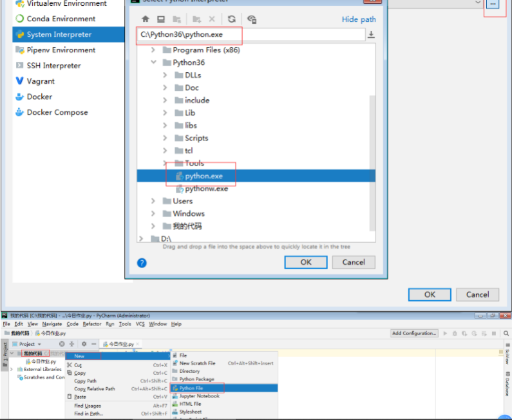Open the recent paths history icon beside path field

(371, 34)
